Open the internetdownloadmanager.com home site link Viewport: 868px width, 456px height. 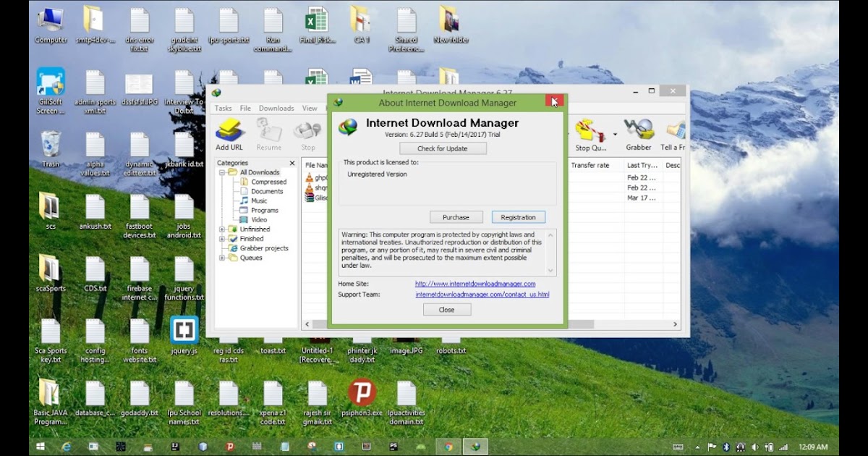click(x=475, y=284)
